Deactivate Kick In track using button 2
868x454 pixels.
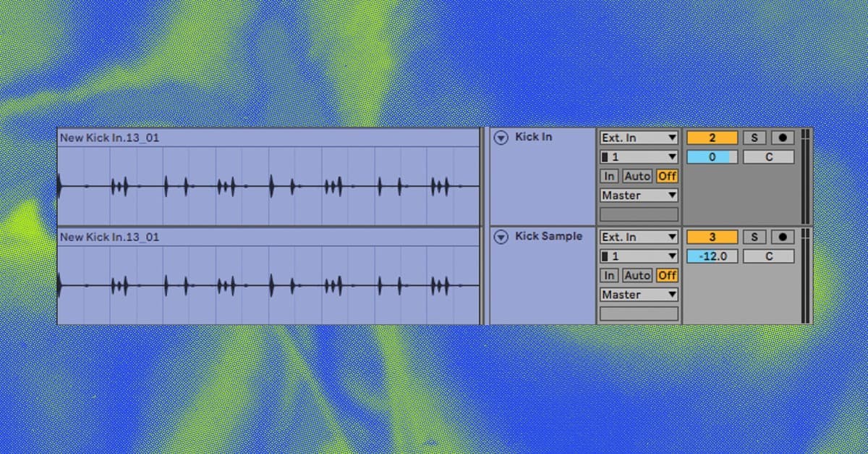coord(712,138)
